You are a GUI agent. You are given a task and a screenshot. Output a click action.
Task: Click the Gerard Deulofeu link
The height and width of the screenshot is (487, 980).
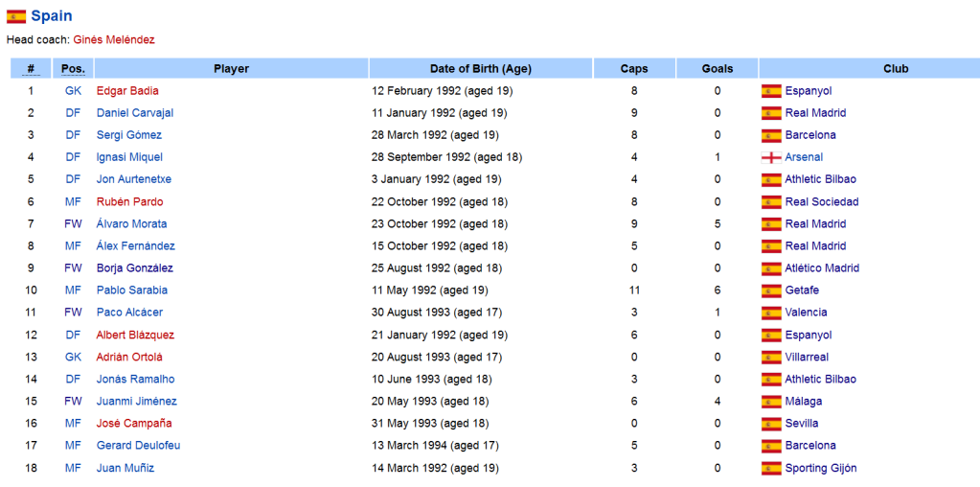coord(138,446)
